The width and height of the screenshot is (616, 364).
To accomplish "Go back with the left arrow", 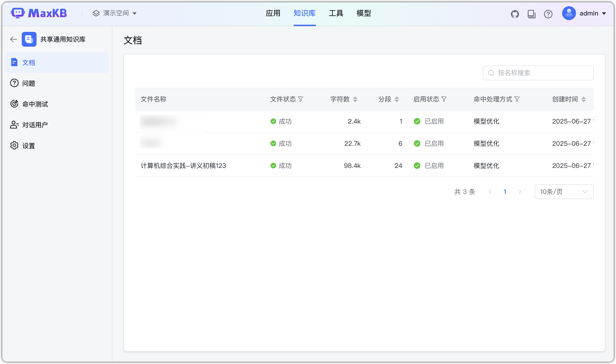I will (13, 39).
